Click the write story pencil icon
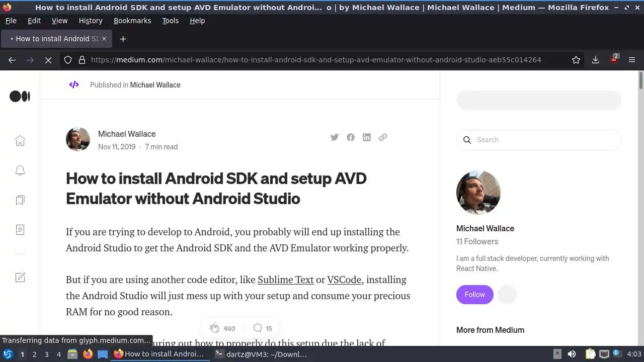Viewport: 644px width, 362px height. pyautogui.click(x=20, y=277)
